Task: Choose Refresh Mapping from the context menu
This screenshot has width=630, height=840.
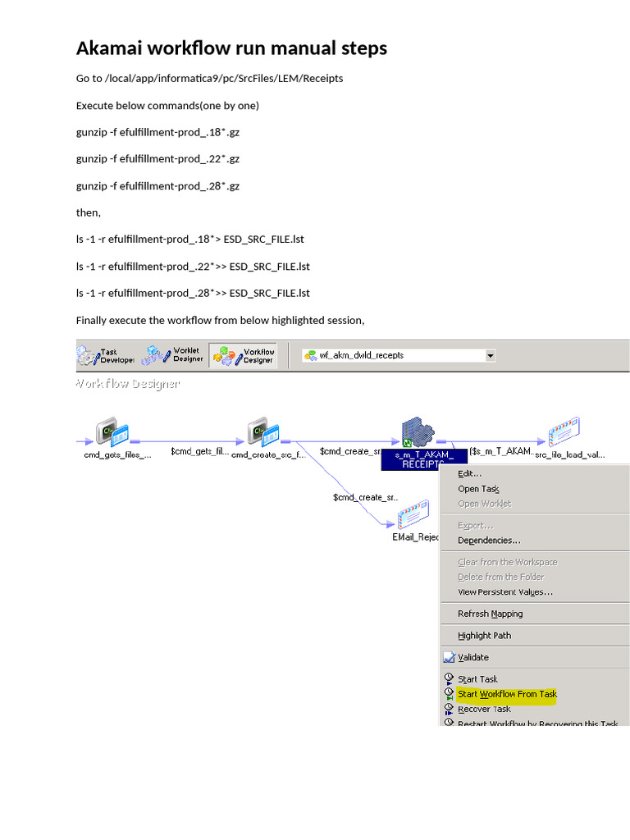Action: 491,614
